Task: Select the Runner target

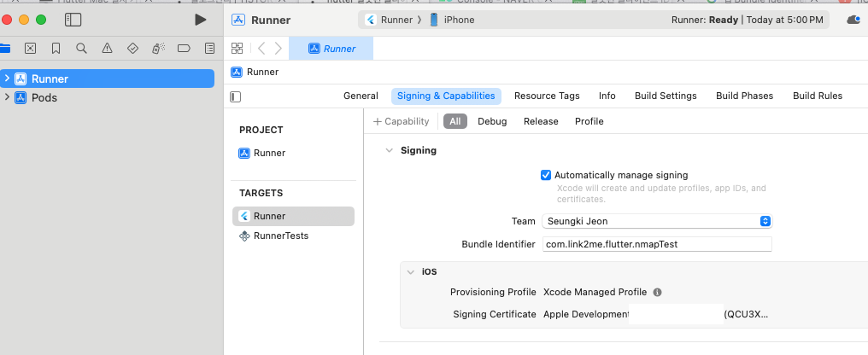Action: point(293,216)
